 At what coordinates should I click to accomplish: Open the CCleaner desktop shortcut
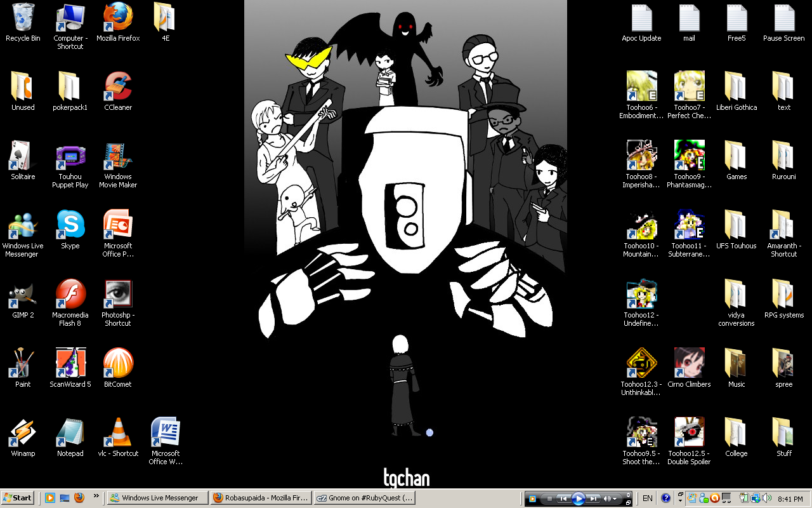(118, 87)
